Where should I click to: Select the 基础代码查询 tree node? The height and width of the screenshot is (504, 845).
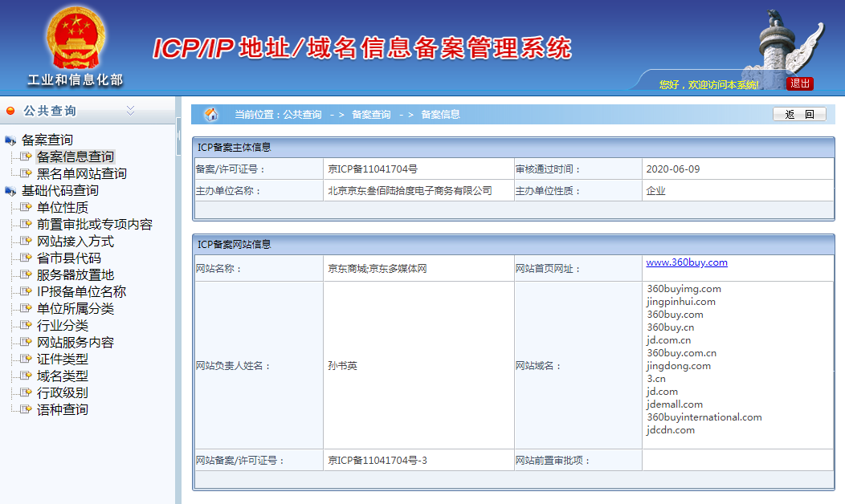59,191
